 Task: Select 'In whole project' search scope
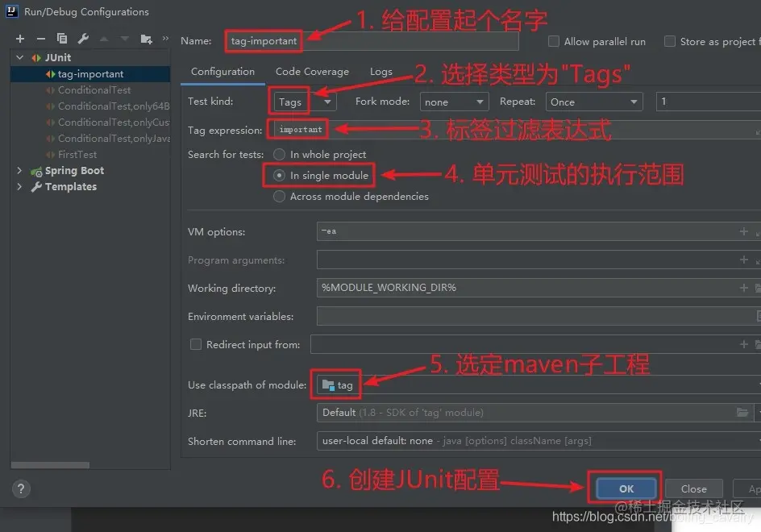(278, 154)
